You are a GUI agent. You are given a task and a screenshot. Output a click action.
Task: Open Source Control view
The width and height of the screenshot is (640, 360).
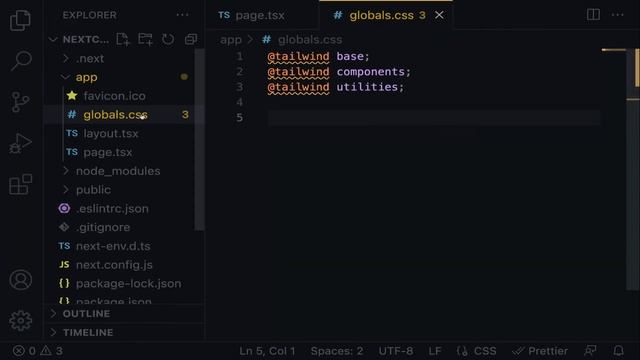click(x=20, y=102)
